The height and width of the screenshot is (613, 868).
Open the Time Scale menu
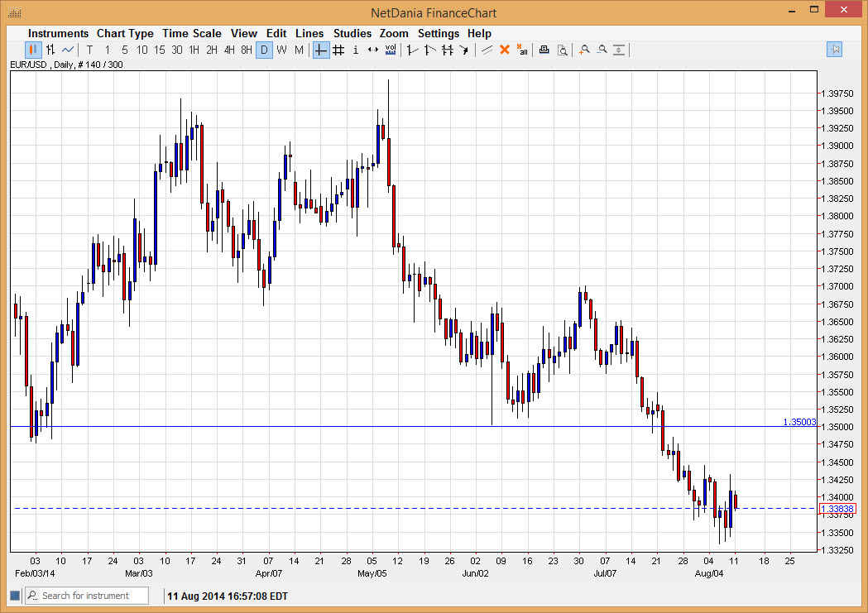[191, 33]
